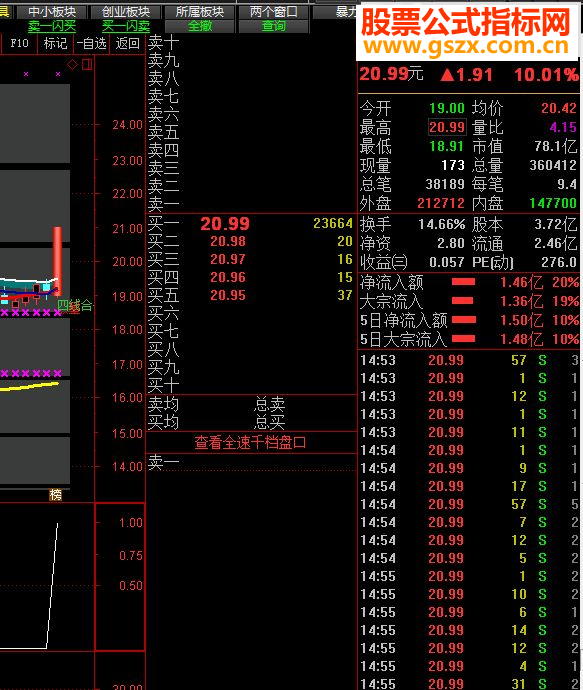Click the 内盘 value 147700
583x690 pixels.
553,203
